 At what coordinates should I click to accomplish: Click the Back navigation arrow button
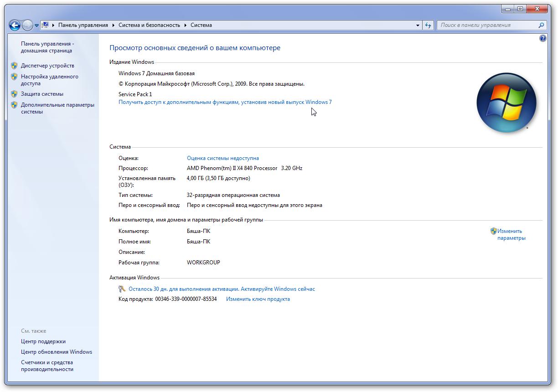pyautogui.click(x=15, y=26)
